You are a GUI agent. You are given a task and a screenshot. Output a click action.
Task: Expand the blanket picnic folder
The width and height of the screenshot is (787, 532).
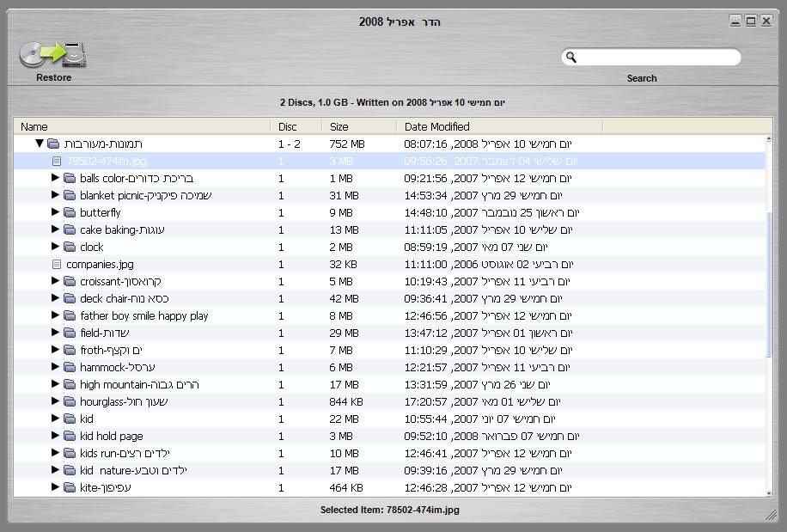[x=55, y=195]
